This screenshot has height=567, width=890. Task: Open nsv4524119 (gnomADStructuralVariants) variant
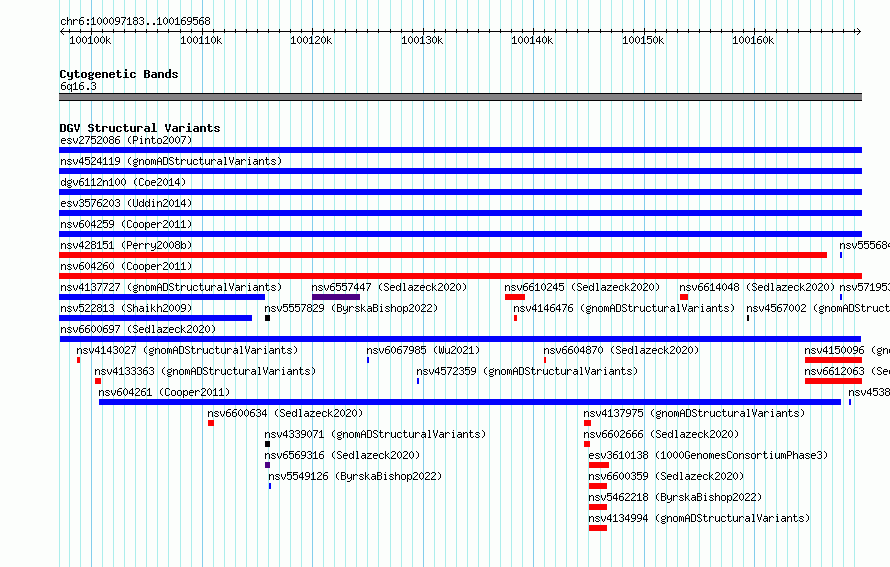coord(171,161)
